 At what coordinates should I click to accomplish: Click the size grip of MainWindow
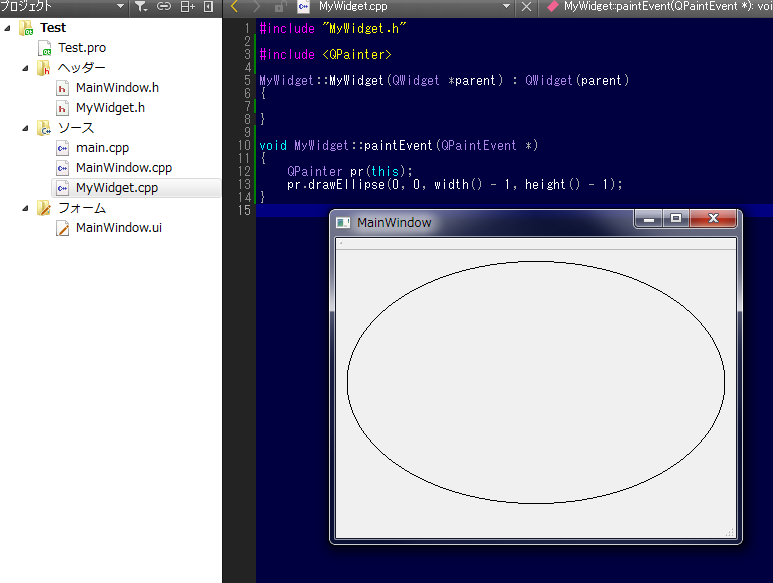[x=730, y=532]
